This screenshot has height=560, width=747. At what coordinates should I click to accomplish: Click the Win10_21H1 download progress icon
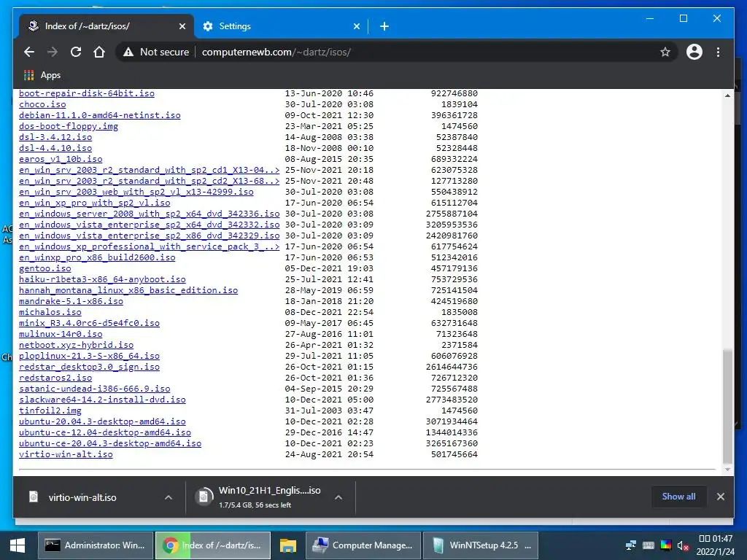(x=204, y=497)
